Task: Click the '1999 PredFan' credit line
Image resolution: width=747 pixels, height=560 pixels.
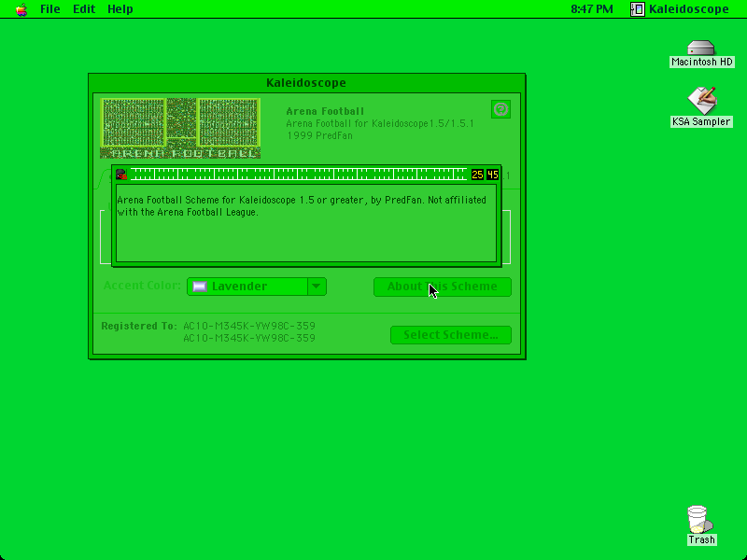Action: (x=319, y=135)
